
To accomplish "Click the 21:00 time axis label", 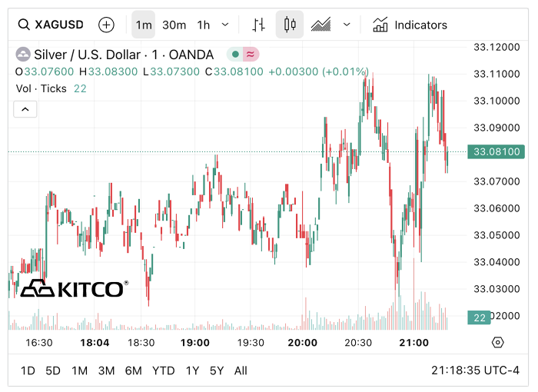I will [413, 343].
